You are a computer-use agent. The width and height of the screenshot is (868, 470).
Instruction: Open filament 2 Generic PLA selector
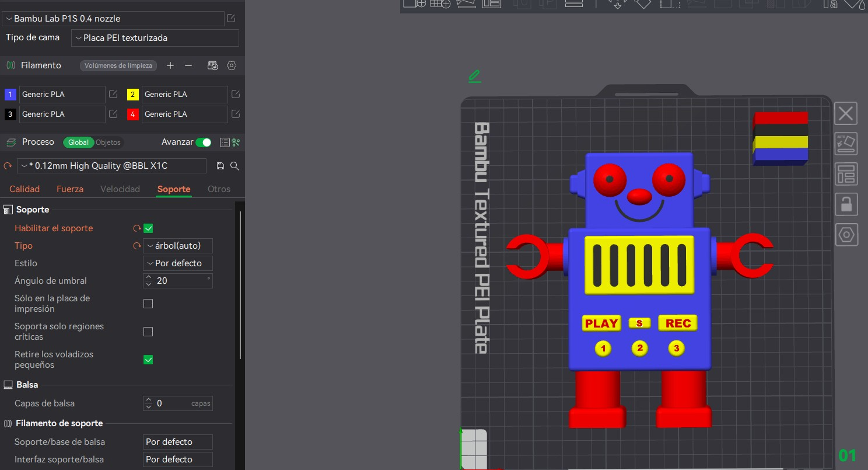point(184,94)
